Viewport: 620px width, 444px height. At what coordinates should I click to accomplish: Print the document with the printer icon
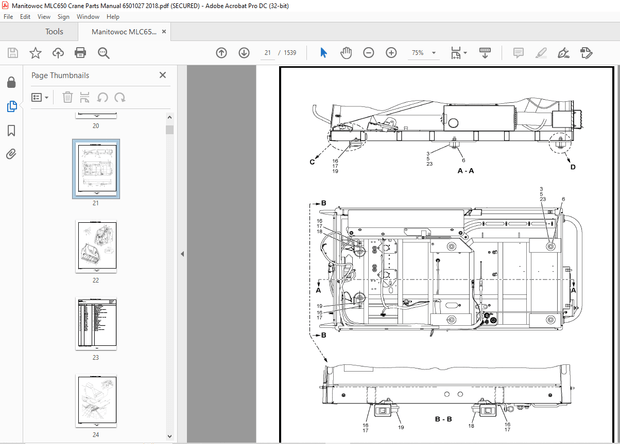tap(81, 53)
